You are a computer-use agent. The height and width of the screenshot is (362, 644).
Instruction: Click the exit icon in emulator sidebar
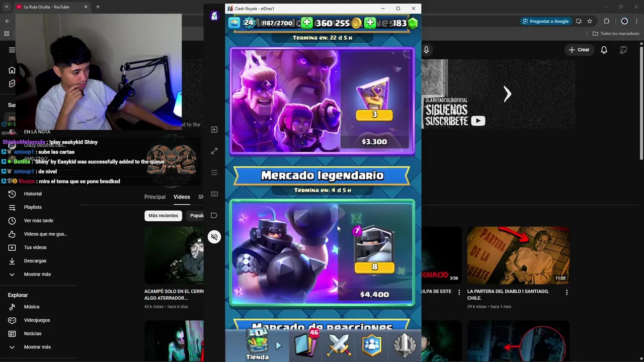pyautogui.click(x=214, y=130)
